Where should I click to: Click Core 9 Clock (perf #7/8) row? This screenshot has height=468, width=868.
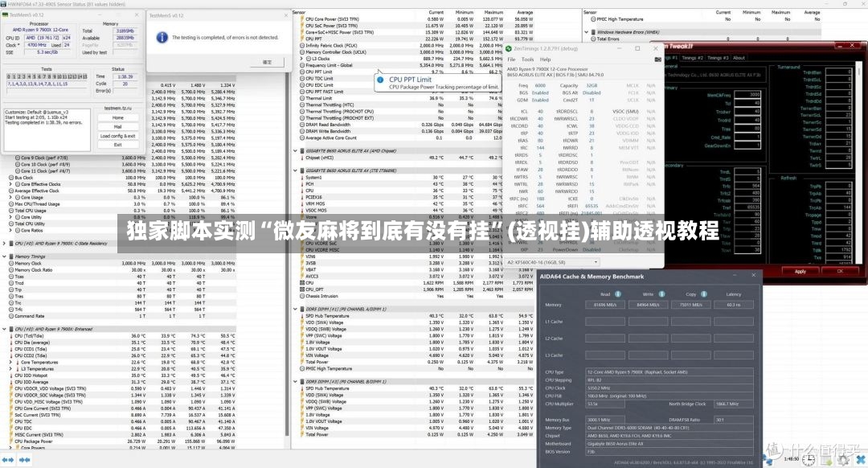[x=122, y=158]
